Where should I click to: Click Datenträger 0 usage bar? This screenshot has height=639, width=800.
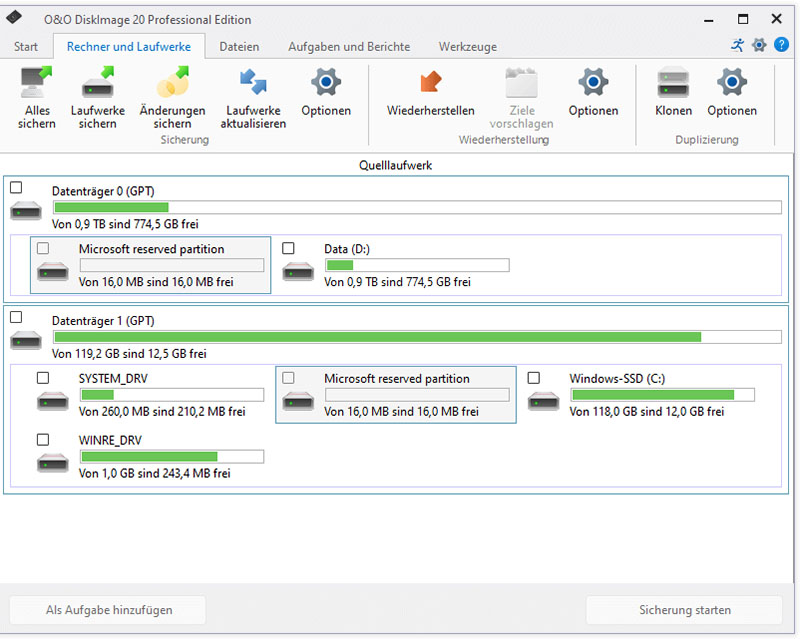417,207
